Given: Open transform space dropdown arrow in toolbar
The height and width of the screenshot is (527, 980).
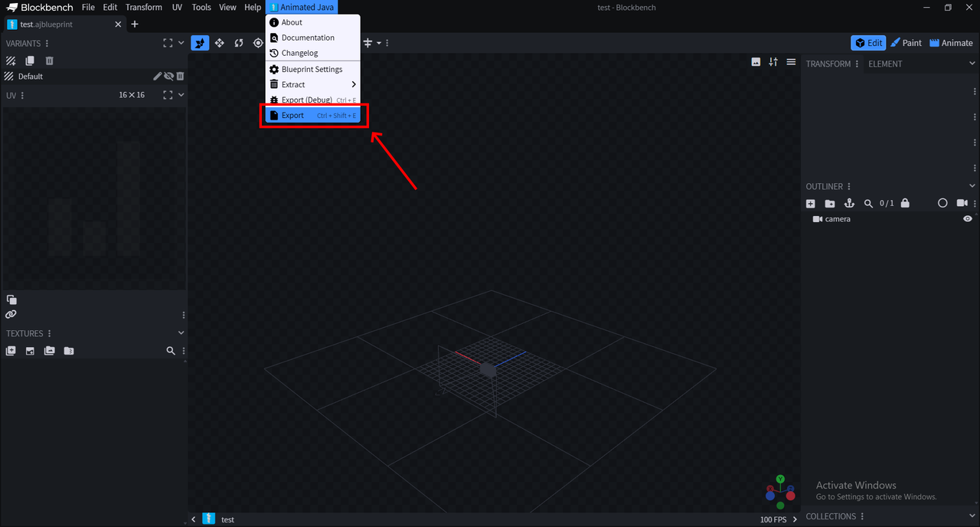Looking at the screenshot, I should [378, 43].
